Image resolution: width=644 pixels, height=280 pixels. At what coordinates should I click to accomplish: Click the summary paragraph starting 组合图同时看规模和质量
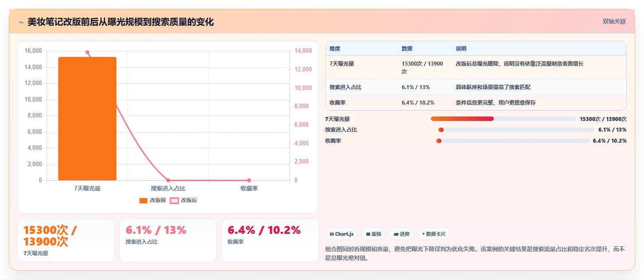(475, 254)
